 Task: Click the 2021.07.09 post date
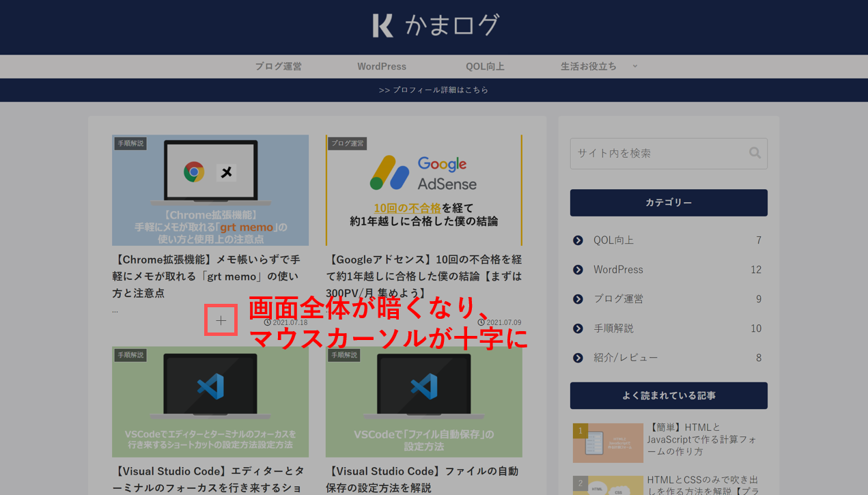[504, 322]
